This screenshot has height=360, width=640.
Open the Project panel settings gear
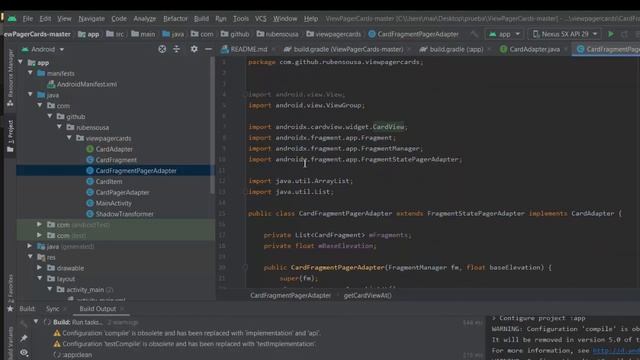click(x=194, y=49)
